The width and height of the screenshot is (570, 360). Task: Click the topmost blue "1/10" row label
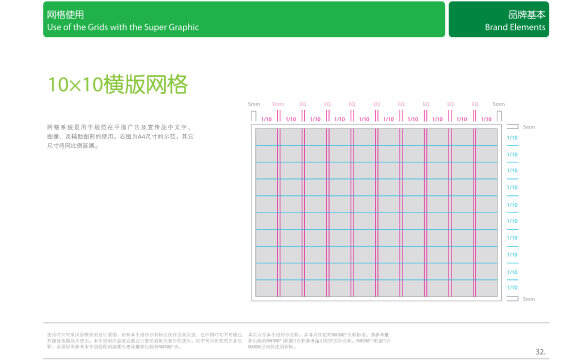click(x=512, y=138)
